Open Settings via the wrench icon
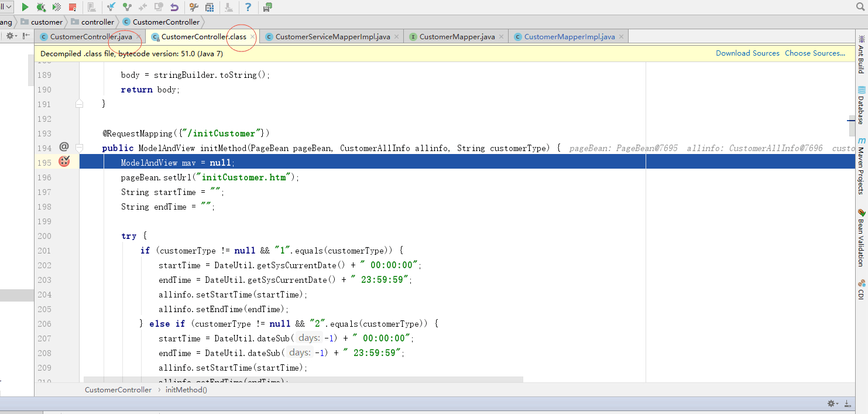The width and height of the screenshot is (868, 414). click(194, 7)
